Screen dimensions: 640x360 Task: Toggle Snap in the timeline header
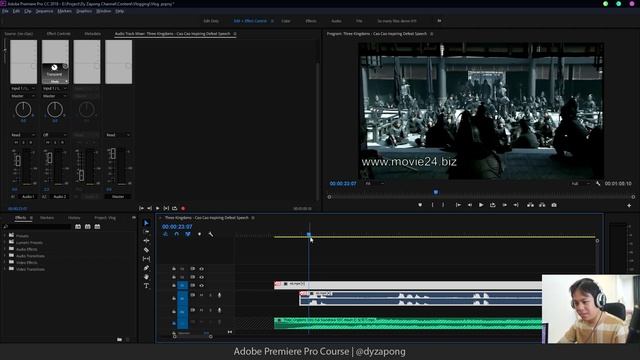point(176,234)
